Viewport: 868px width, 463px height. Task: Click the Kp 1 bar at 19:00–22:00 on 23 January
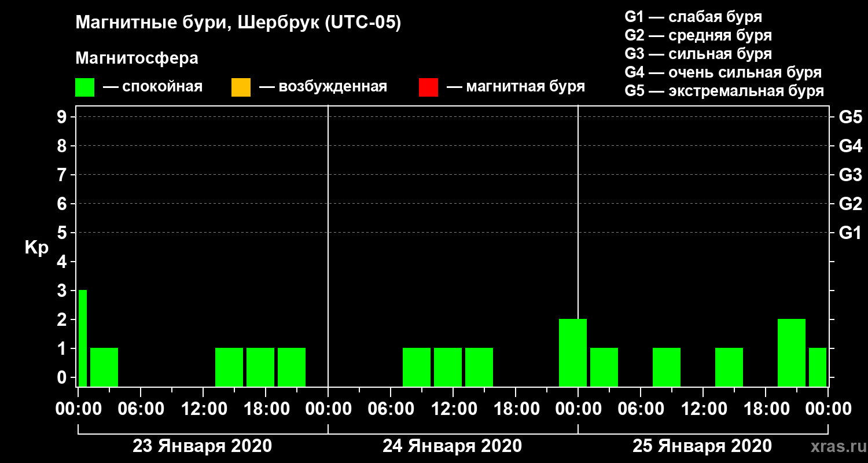click(x=292, y=367)
